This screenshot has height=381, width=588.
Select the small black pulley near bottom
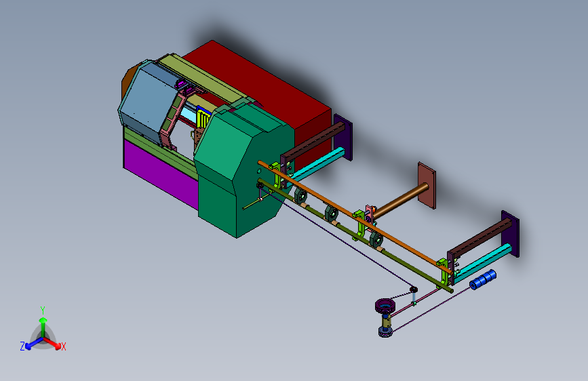click(413, 289)
